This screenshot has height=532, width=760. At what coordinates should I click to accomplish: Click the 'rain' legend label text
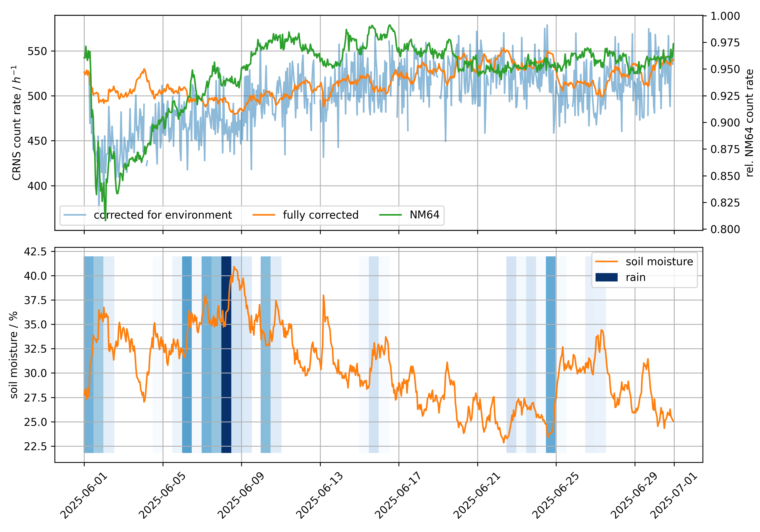coord(636,277)
